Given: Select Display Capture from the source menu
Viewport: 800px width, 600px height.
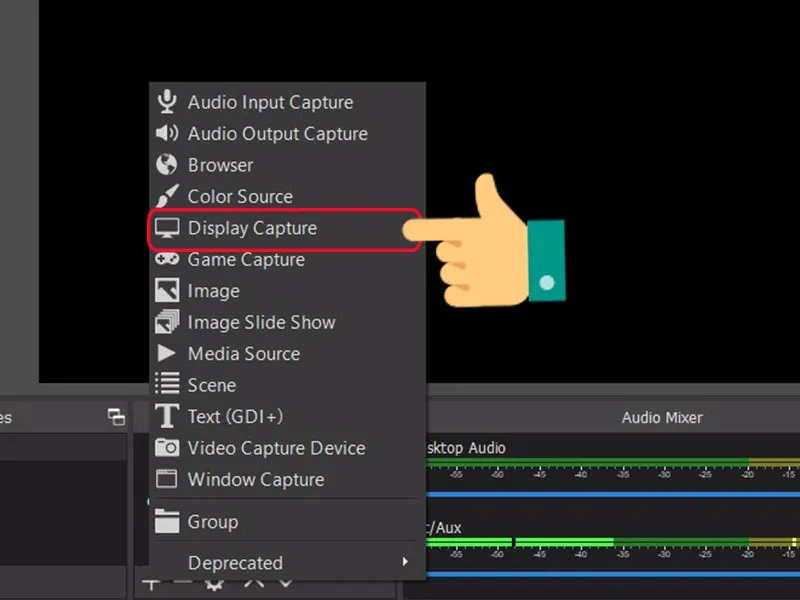Looking at the screenshot, I should pos(252,228).
